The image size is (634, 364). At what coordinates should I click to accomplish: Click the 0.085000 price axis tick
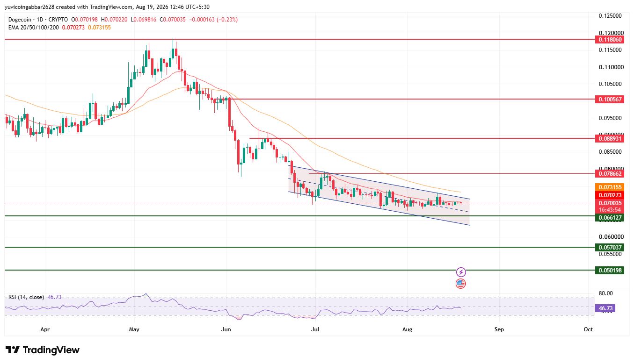(611, 152)
